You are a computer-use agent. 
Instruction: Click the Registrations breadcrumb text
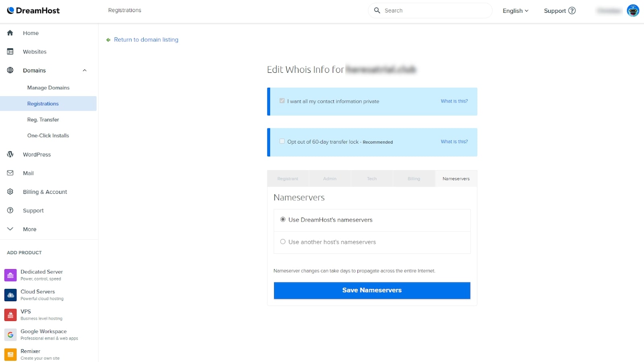click(125, 10)
